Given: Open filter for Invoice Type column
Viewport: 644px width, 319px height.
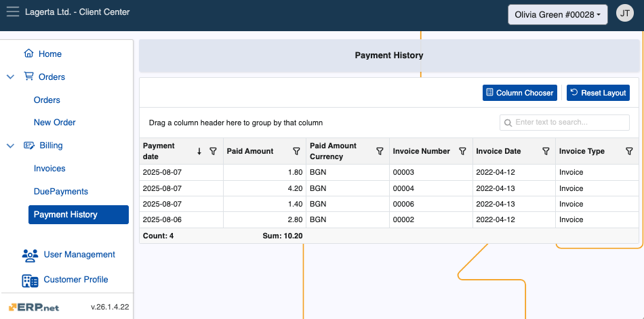Looking at the screenshot, I should 628,151.
